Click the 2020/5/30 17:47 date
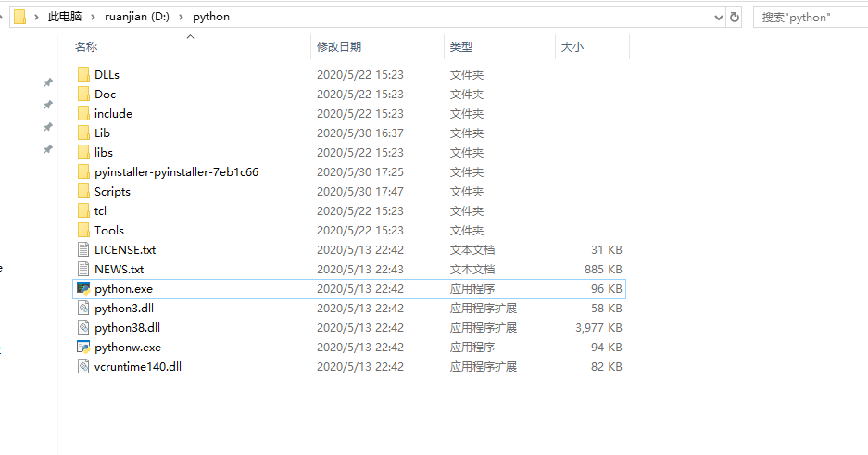This screenshot has height=455, width=868. (x=359, y=192)
